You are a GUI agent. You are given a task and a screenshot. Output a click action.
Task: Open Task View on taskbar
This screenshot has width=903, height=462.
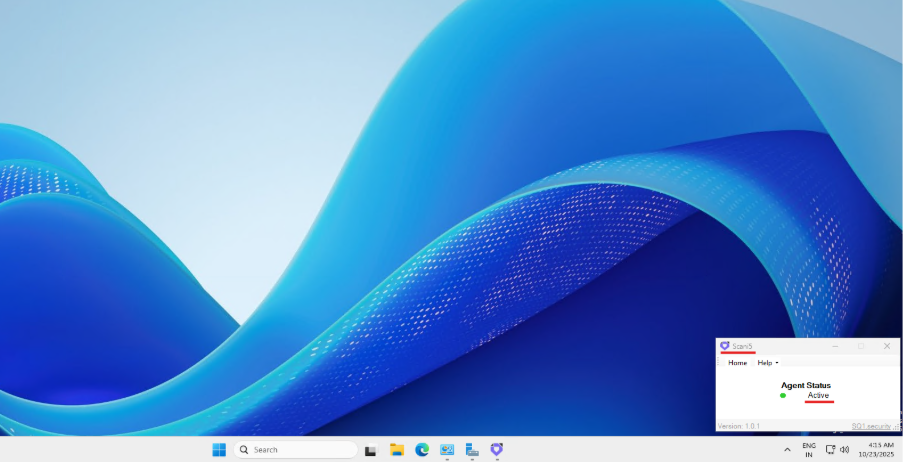click(371, 450)
